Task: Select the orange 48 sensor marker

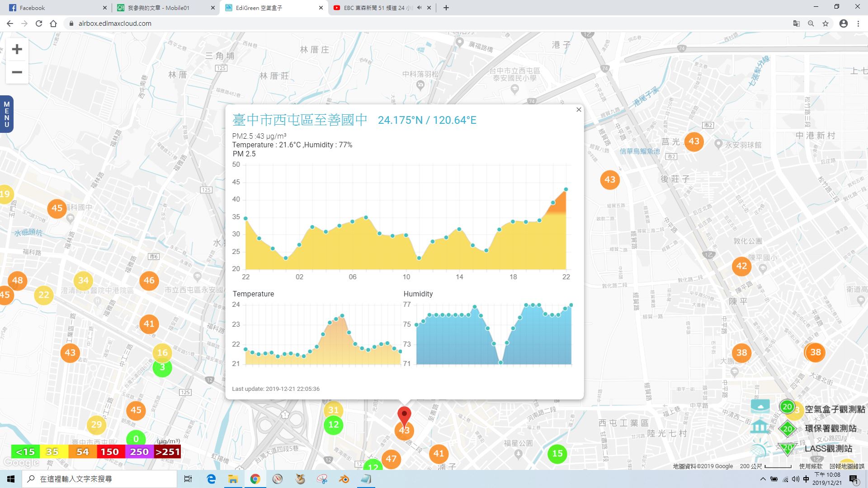Action: click(x=18, y=280)
